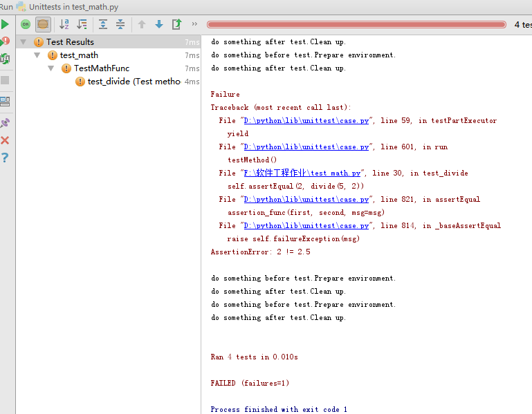Restore layout icon in left sidebar
Viewport: 532px width, 414px height.
coord(5,102)
